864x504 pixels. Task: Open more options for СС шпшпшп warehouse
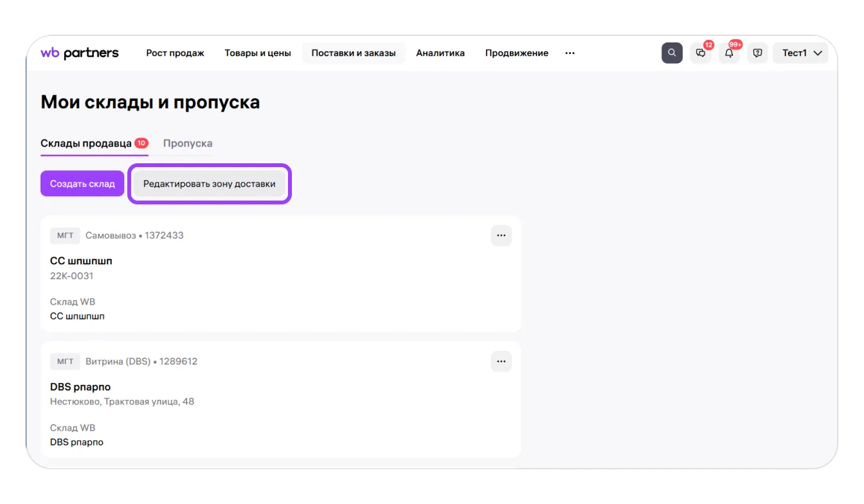(x=501, y=236)
